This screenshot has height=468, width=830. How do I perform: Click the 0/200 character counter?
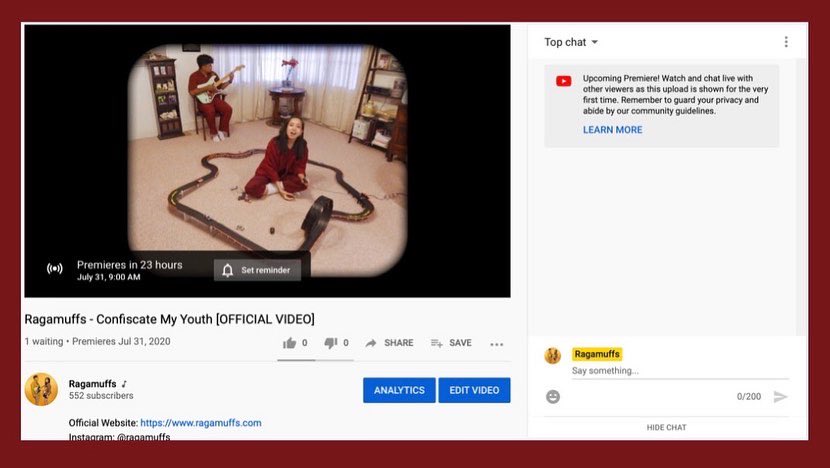coord(749,397)
